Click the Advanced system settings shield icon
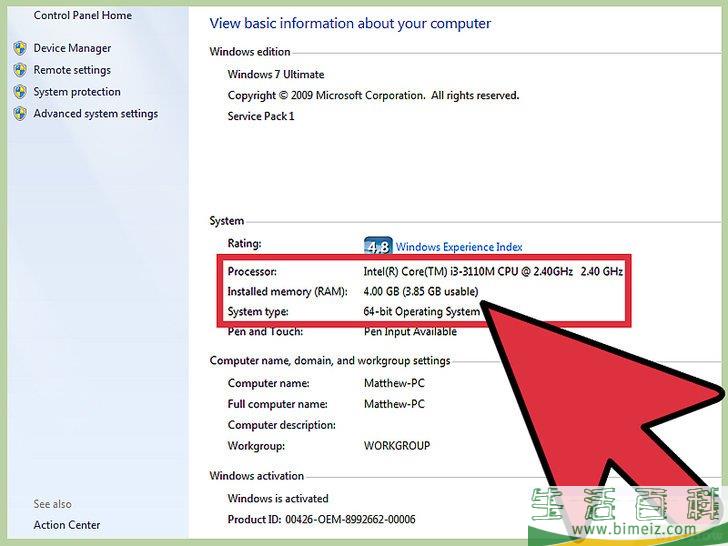The image size is (728, 546). pos(20,114)
